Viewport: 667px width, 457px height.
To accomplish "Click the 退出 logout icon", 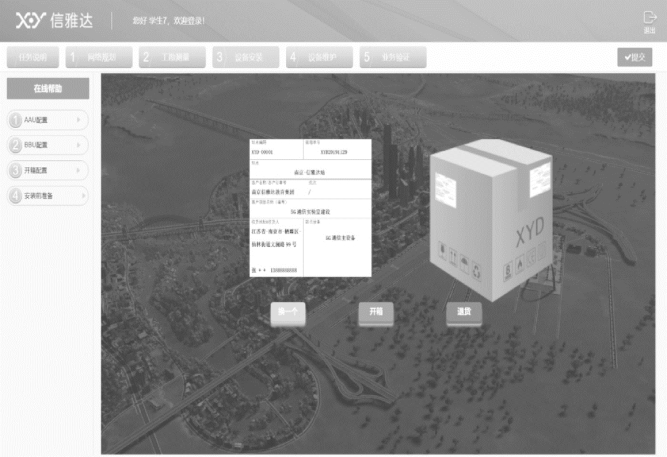I will coord(649,22).
